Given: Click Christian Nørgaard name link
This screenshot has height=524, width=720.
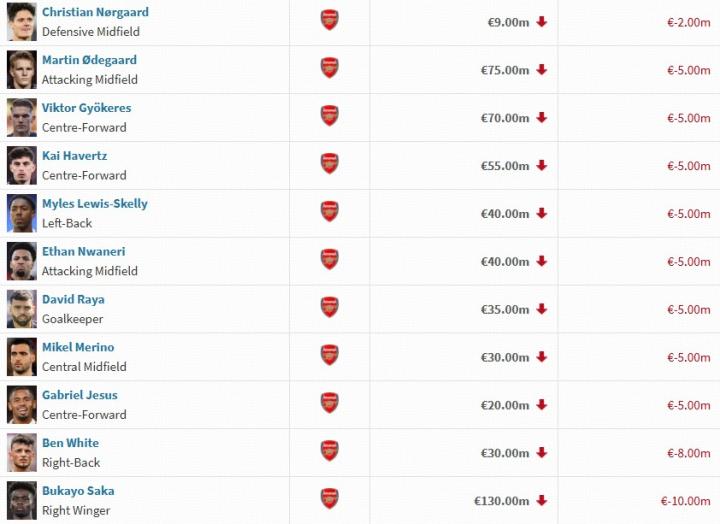Looking at the screenshot, I should (x=95, y=12).
